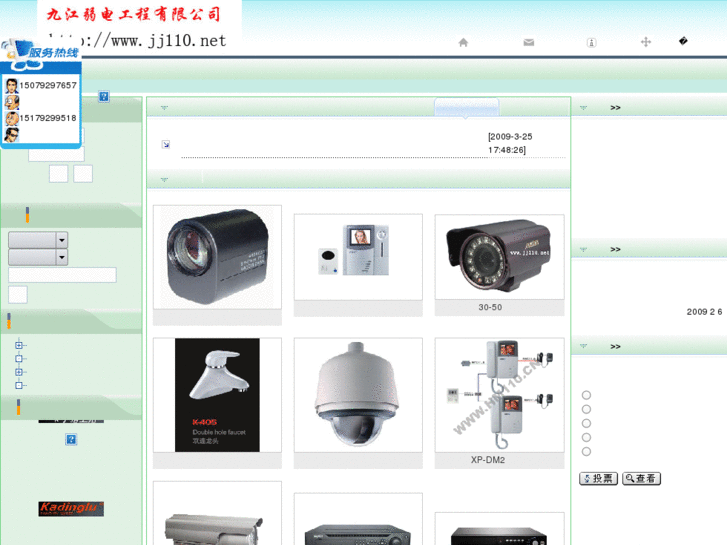This screenshot has height=545, width=727.
Task: Click the 查看 view results button
Action: click(641, 479)
